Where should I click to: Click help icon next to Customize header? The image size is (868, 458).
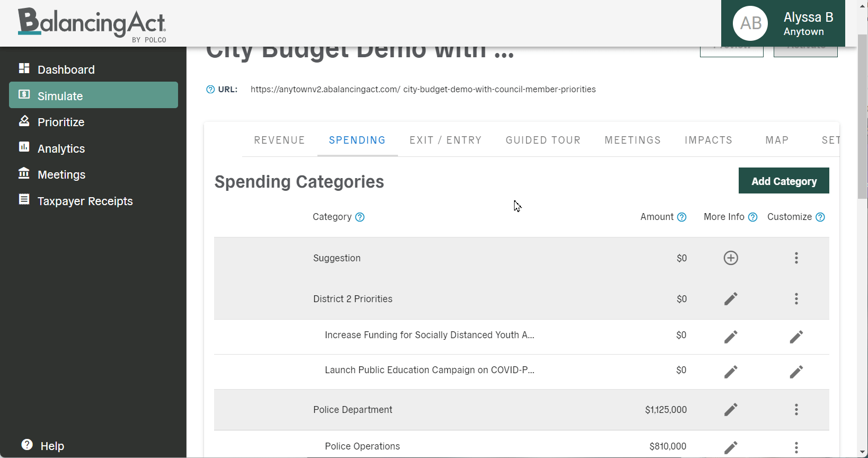tap(820, 217)
